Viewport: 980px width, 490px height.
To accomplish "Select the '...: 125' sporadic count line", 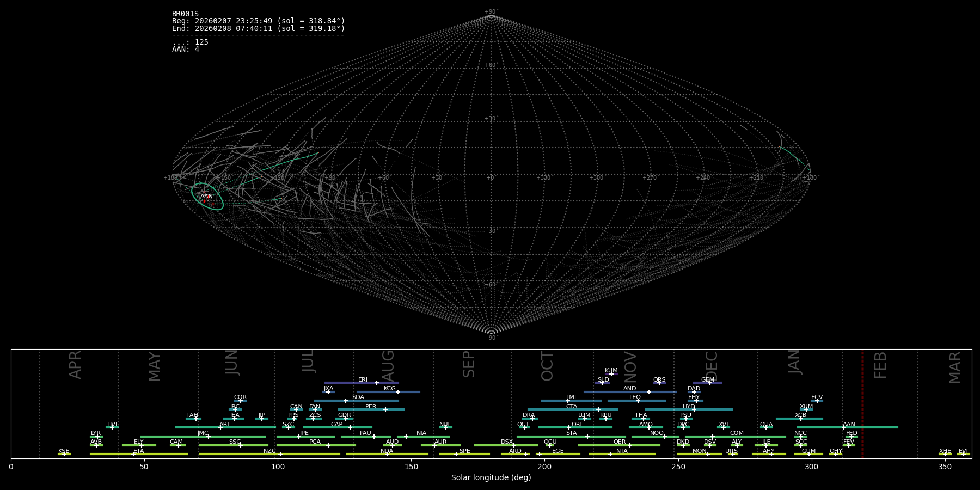I will click(x=190, y=42).
